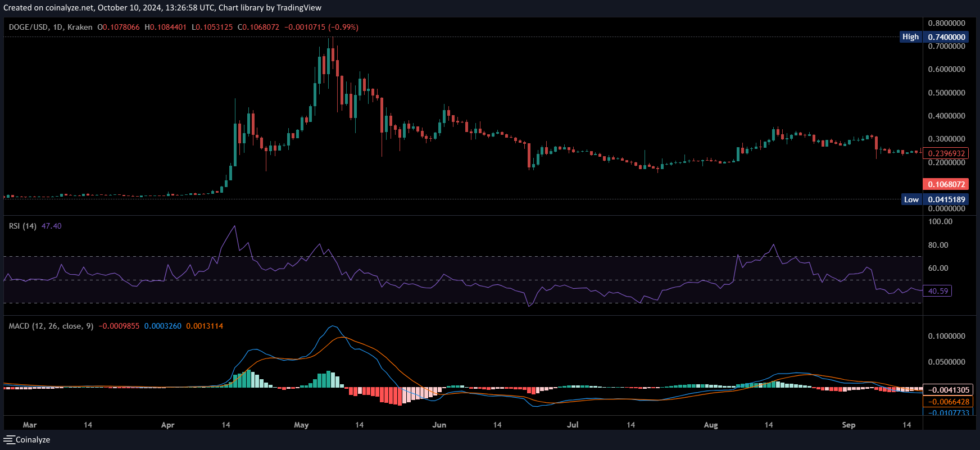This screenshot has height=450, width=980.
Task: Click the Sep label on time axis
Action: pyautogui.click(x=849, y=425)
